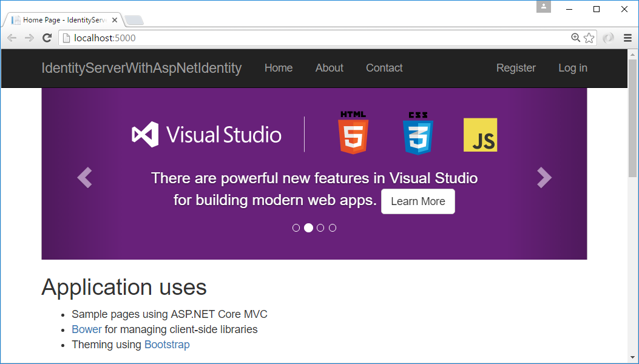Bookmark page with the star icon

[589, 38]
